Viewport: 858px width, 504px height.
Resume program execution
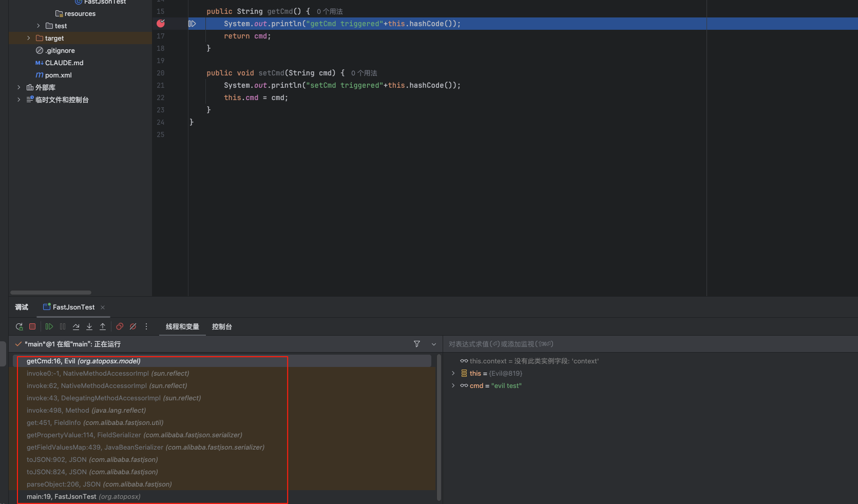click(49, 326)
